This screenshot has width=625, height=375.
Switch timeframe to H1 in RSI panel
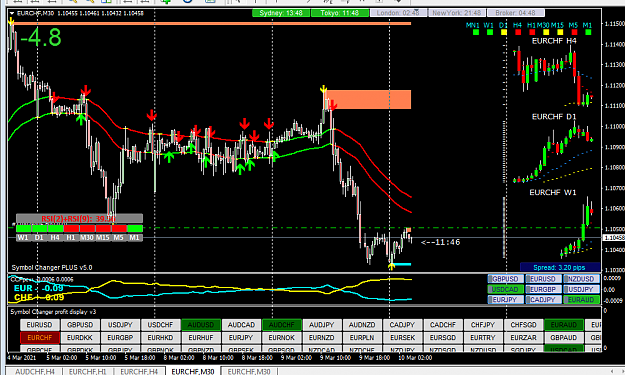(71, 238)
